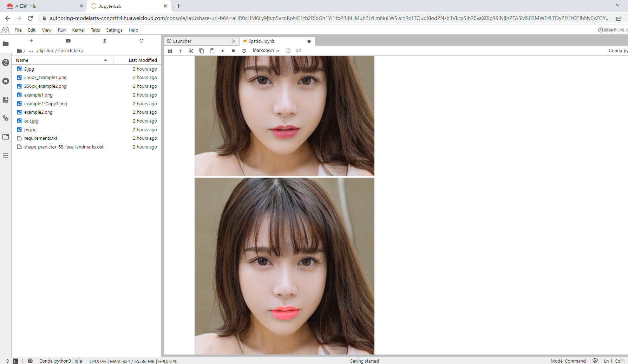Click the shield trust icon in status bar
Image resolution: width=628 pixels, height=364 pixels.
pos(595,360)
